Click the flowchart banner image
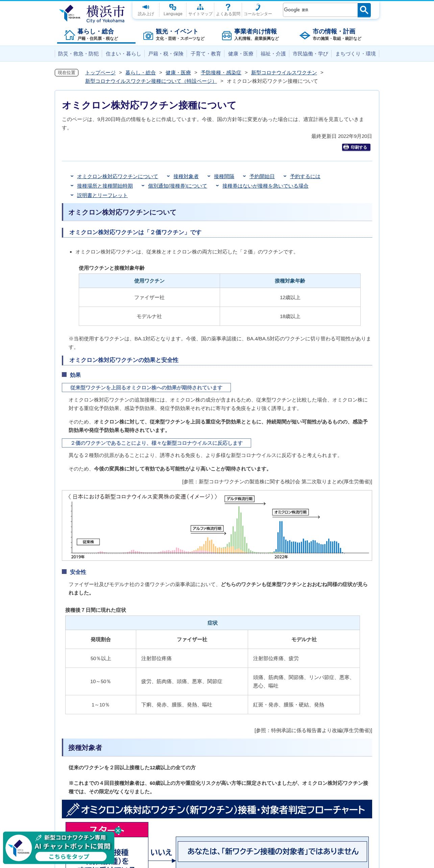Viewport: 434px width, 868px height. [x=217, y=809]
